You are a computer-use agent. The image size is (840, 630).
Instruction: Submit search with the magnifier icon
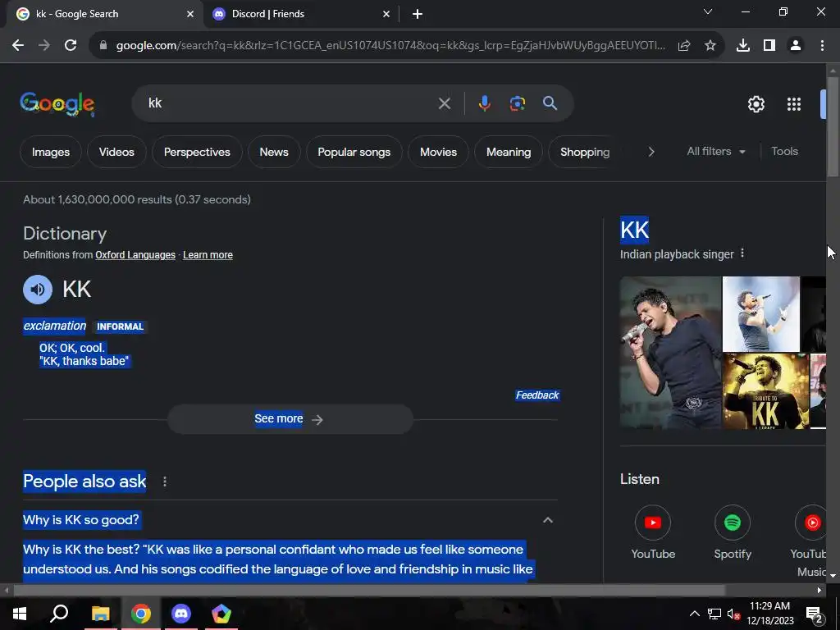tap(550, 103)
